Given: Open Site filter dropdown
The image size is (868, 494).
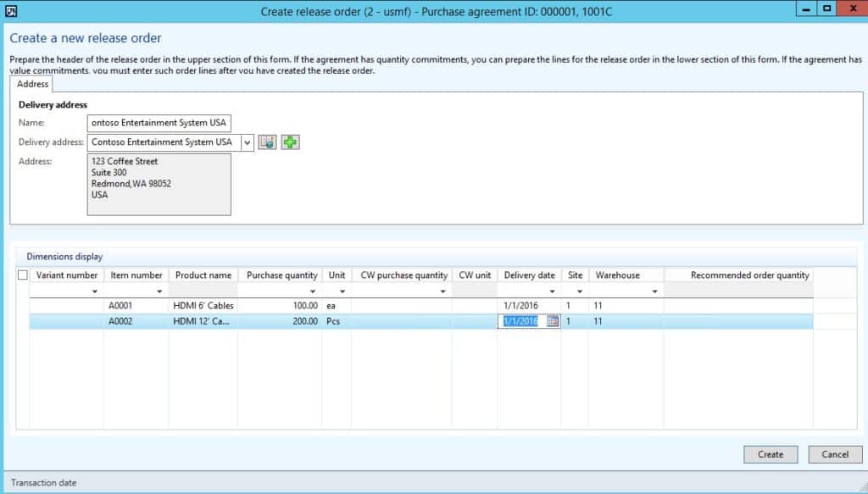Looking at the screenshot, I should (580, 291).
